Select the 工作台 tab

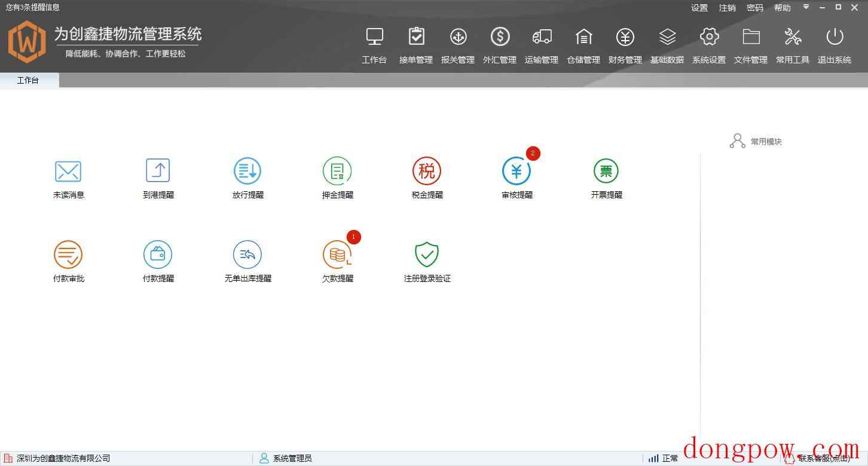tap(29, 80)
